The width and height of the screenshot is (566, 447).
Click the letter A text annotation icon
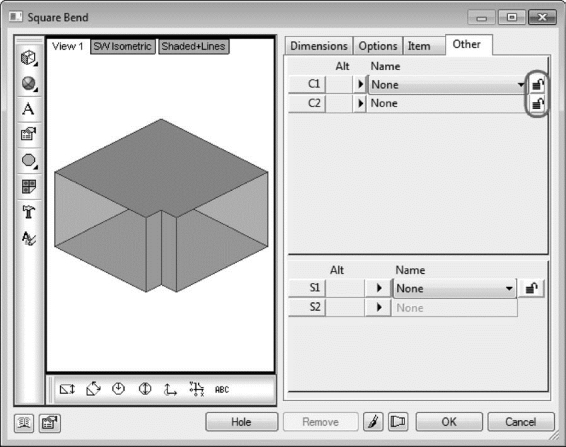(29, 109)
